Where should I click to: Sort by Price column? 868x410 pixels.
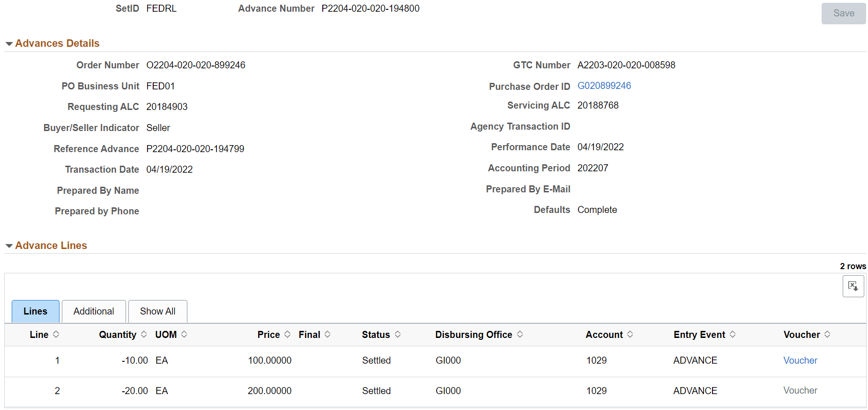click(x=274, y=335)
